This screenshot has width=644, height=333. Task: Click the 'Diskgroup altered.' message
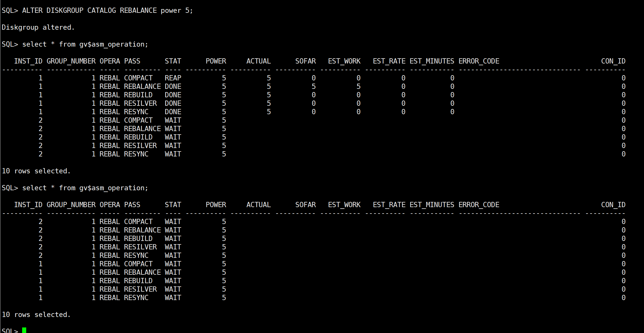tap(38, 27)
